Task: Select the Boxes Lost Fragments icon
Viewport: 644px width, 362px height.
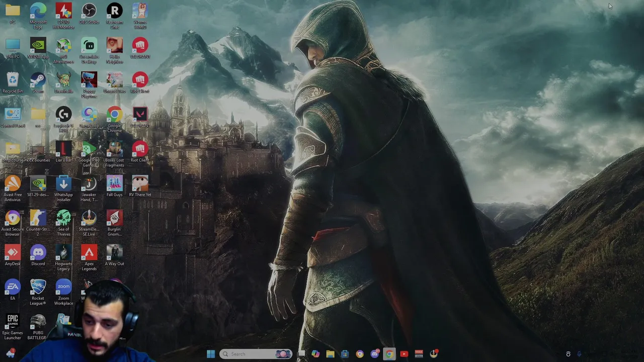Action: click(x=114, y=154)
